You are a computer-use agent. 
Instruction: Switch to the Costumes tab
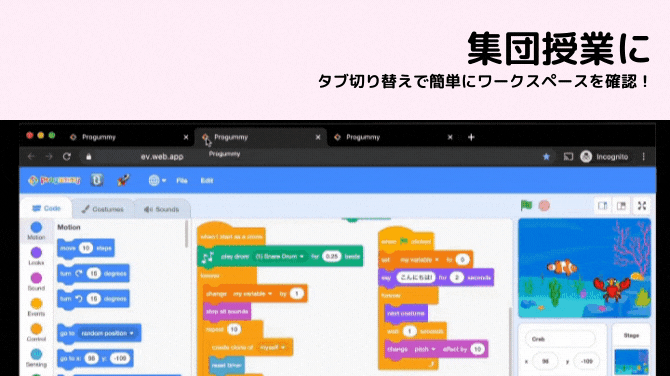(x=103, y=209)
